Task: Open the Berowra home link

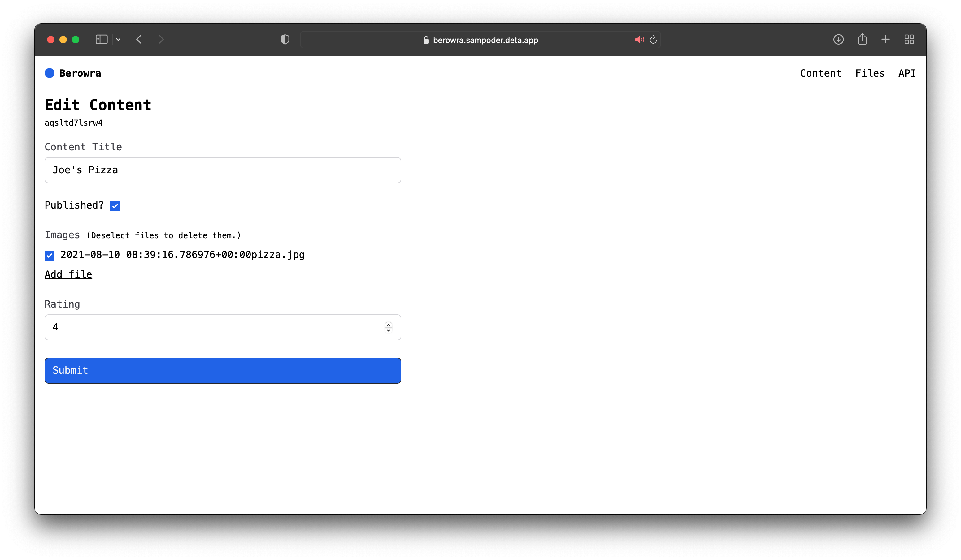Action: 80,73
